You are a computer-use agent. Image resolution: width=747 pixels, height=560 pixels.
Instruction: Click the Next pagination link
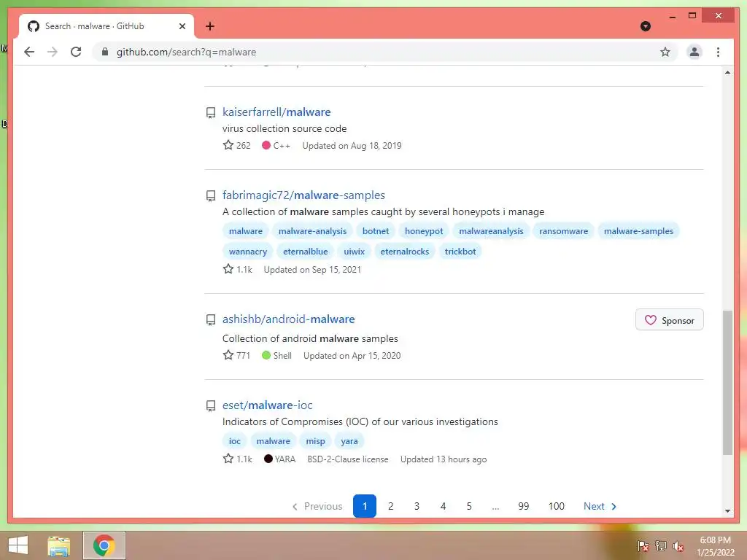(600, 506)
